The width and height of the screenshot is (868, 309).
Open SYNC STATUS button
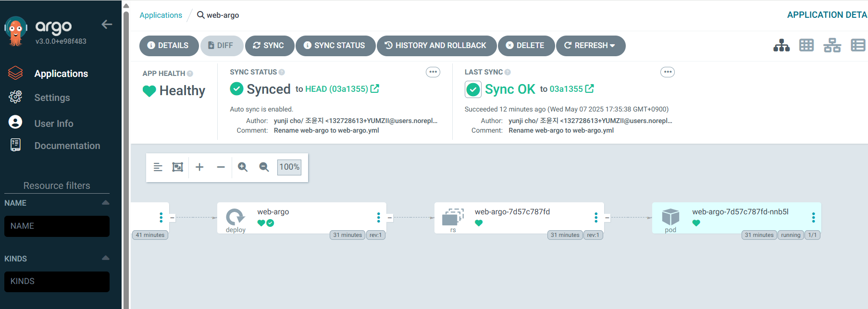335,46
